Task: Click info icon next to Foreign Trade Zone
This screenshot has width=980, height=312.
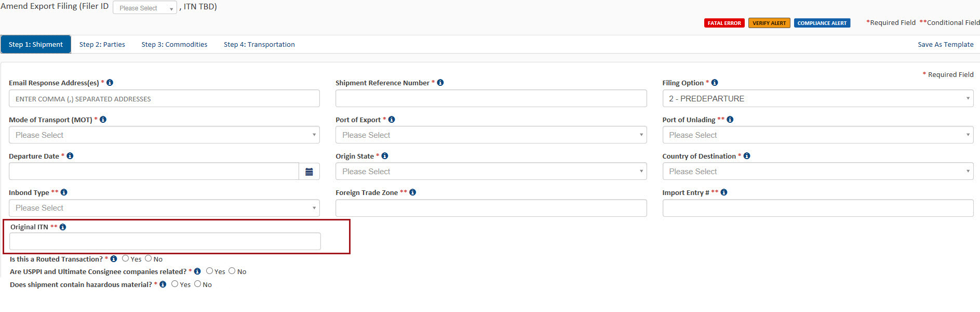Action: (413, 192)
